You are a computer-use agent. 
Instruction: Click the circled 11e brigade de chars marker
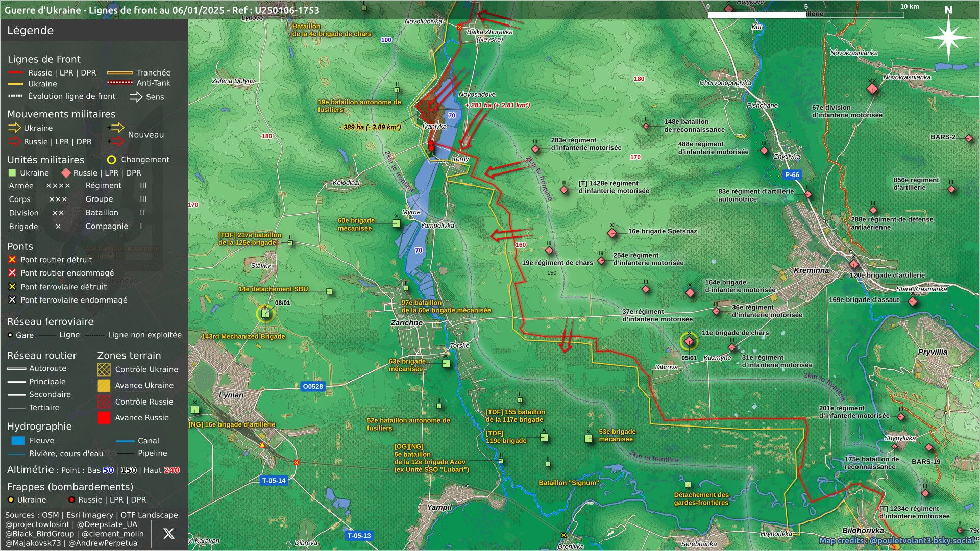[x=689, y=341]
